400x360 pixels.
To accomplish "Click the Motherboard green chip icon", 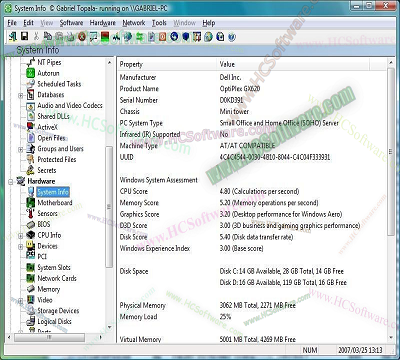I will 31,202.
